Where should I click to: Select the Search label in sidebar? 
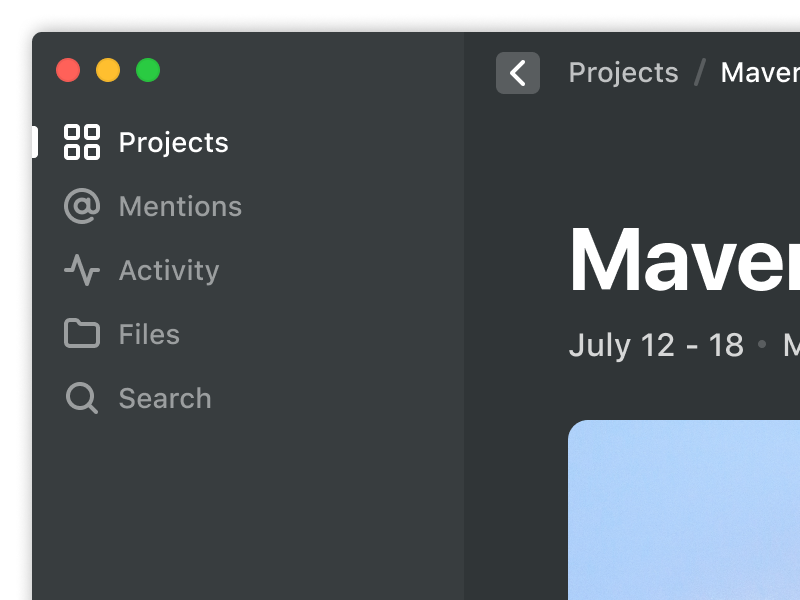pyautogui.click(x=165, y=398)
